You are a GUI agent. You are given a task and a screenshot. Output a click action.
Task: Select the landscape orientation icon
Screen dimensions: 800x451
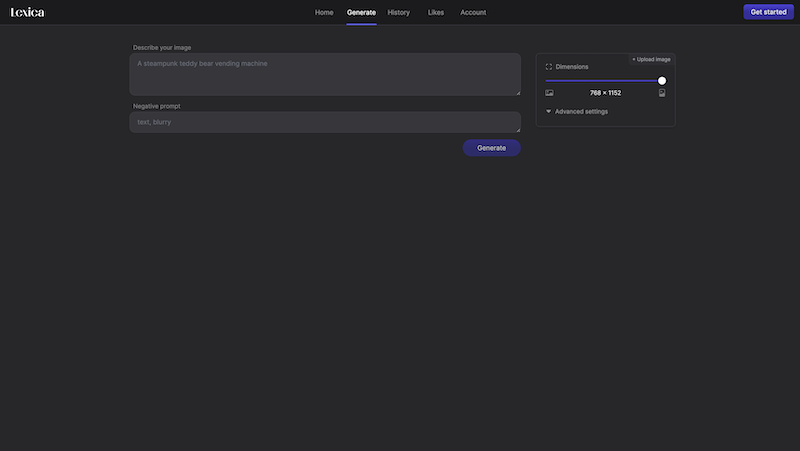pyautogui.click(x=549, y=93)
